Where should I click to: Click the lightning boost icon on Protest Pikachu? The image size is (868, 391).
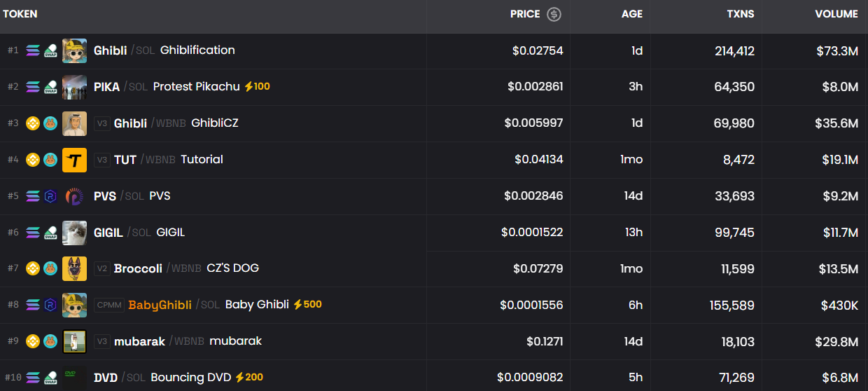click(248, 87)
